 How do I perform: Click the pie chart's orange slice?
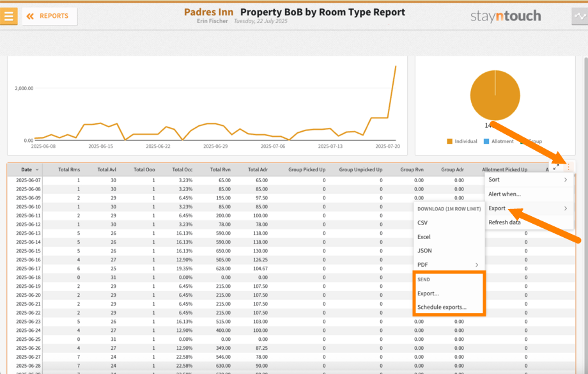495,95
